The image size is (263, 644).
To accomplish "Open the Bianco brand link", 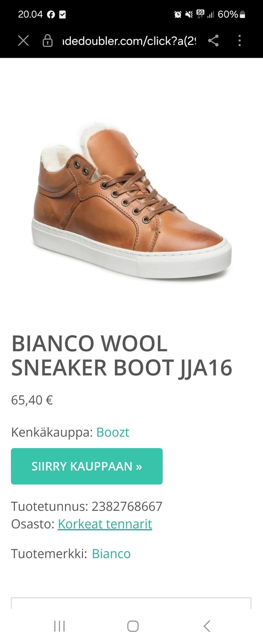I will 111,553.
